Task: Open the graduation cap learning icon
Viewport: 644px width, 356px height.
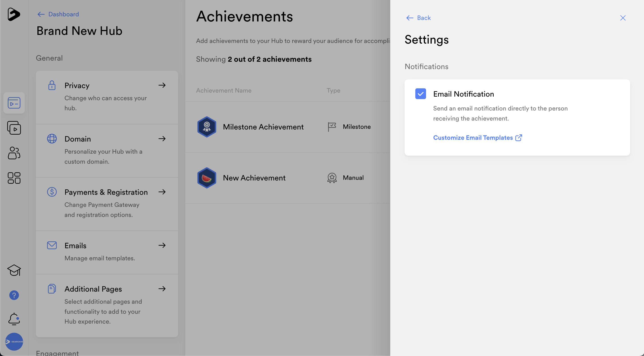Action: coord(14,270)
